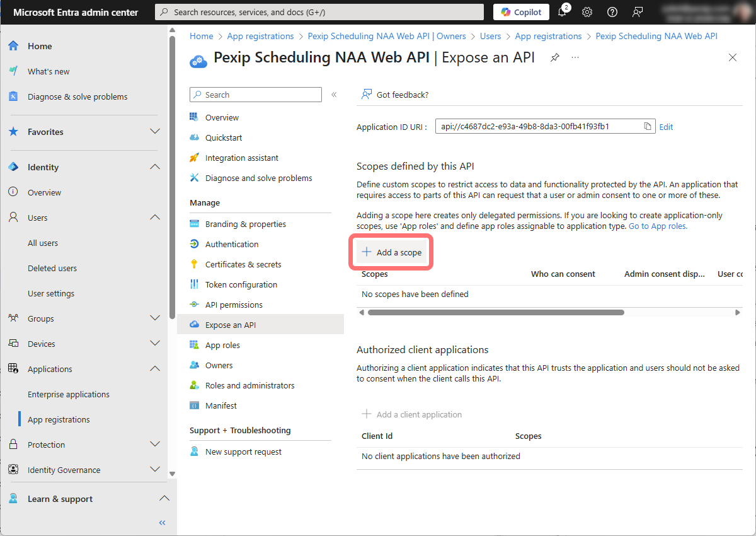Expand the Favorites section
The image size is (756, 536).
click(154, 132)
